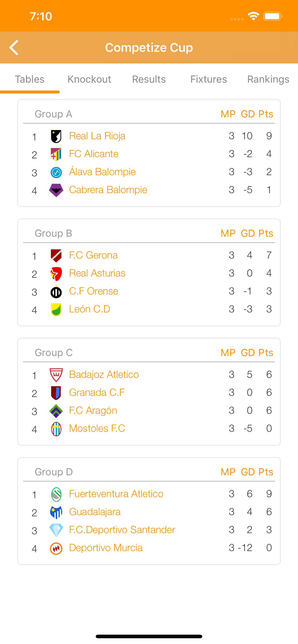Open Fuerteventura Atletico team link

(116, 494)
